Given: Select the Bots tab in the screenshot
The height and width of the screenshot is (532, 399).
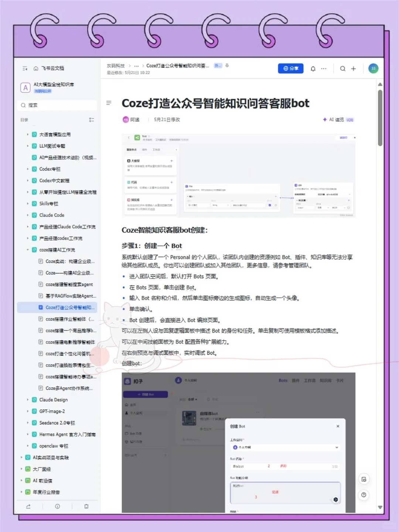Looking at the screenshot, I should 283,381.
